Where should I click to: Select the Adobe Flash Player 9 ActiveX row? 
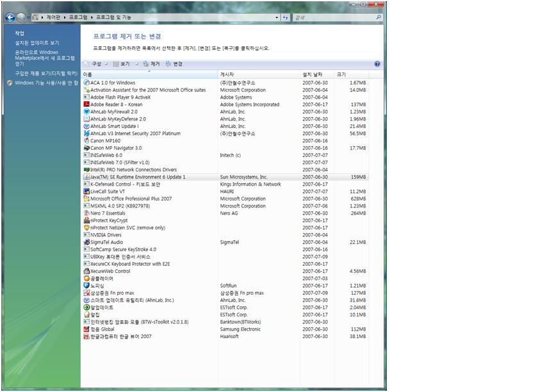click(225, 97)
